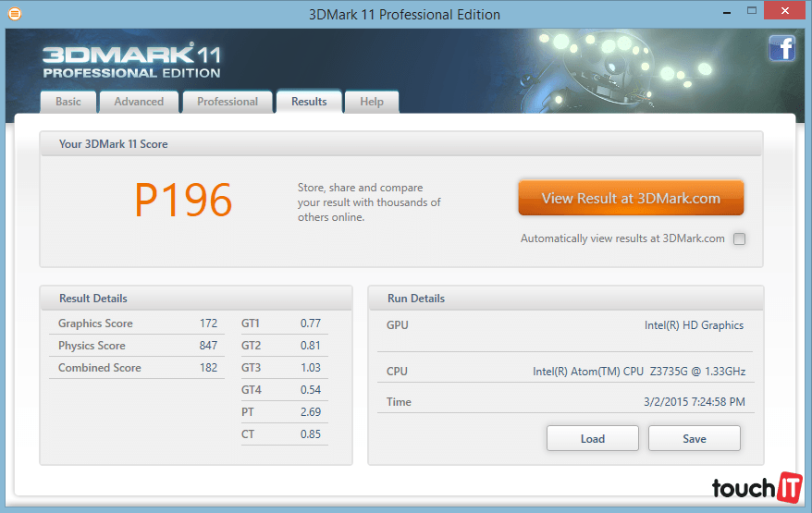Screen dimensions: 812x513
Task: Enable automatically view results at 3DMark.com
Action: (739, 238)
